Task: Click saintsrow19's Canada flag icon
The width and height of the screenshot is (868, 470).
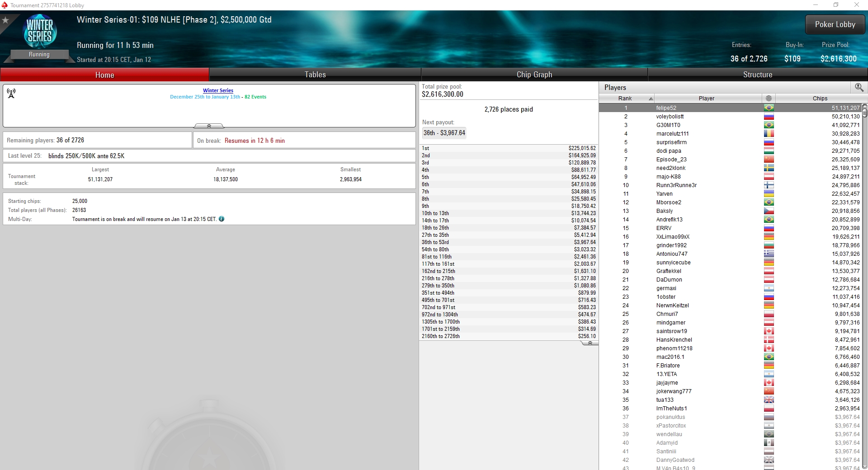Action: point(769,331)
